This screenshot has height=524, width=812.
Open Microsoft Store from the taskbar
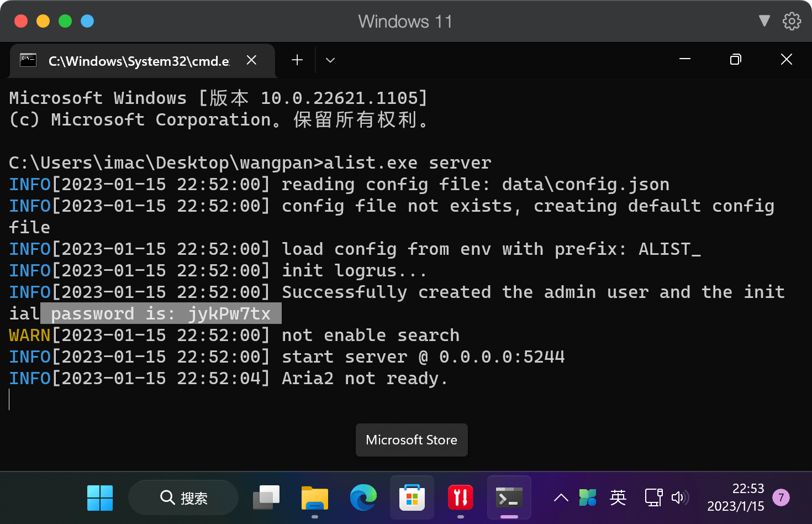tap(412, 497)
